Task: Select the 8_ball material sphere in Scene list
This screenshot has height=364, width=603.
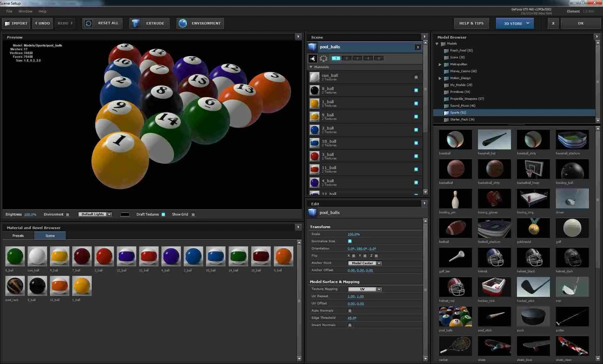Action: (314, 90)
